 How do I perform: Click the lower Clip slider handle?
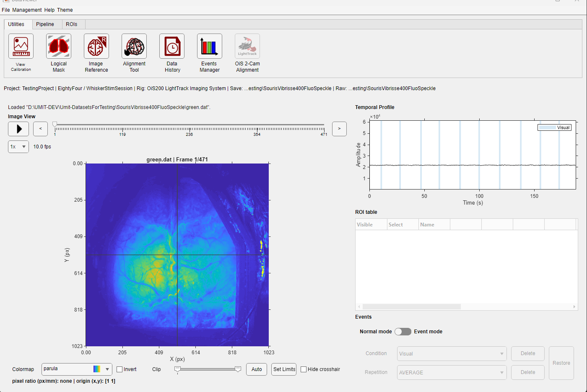pyautogui.click(x=177, y=369)
